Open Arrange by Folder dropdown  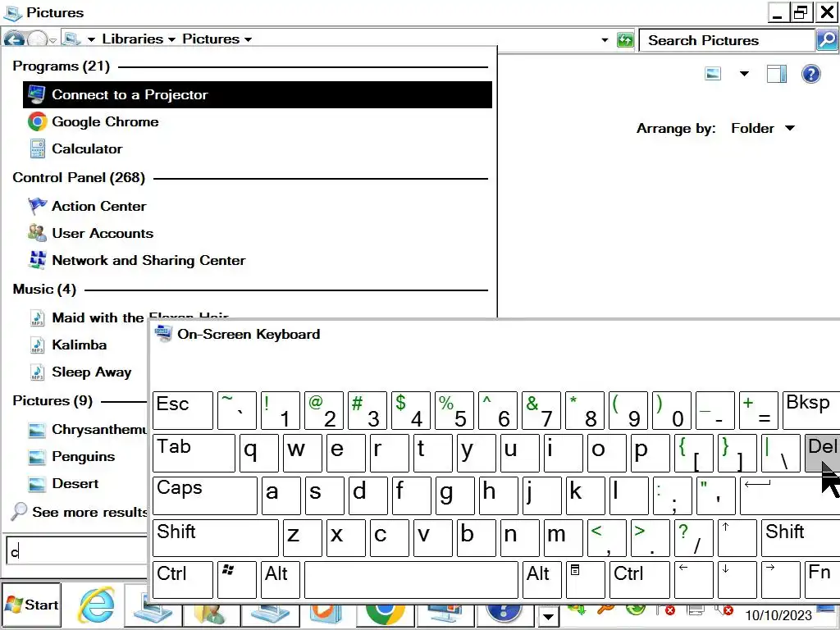pyautogui.click(x=763, y=129)
